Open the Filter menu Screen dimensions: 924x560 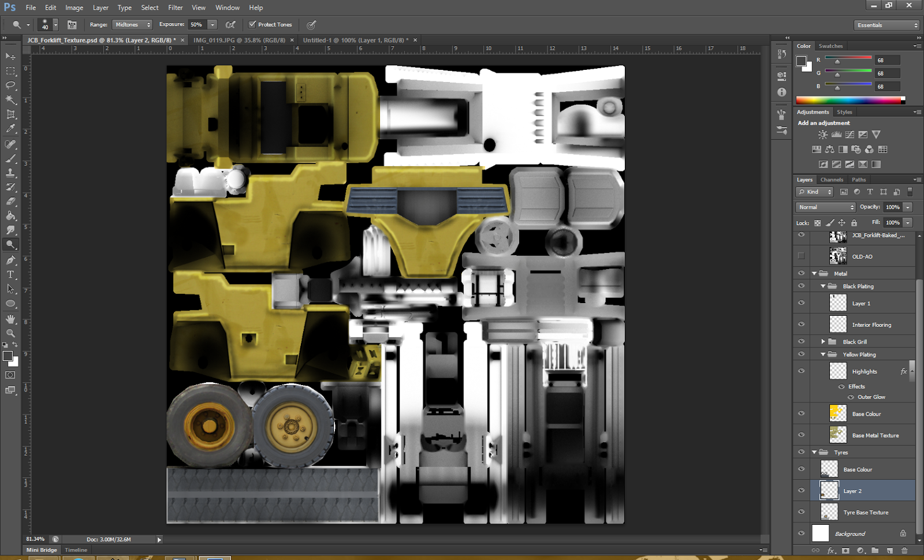point(175,8)
